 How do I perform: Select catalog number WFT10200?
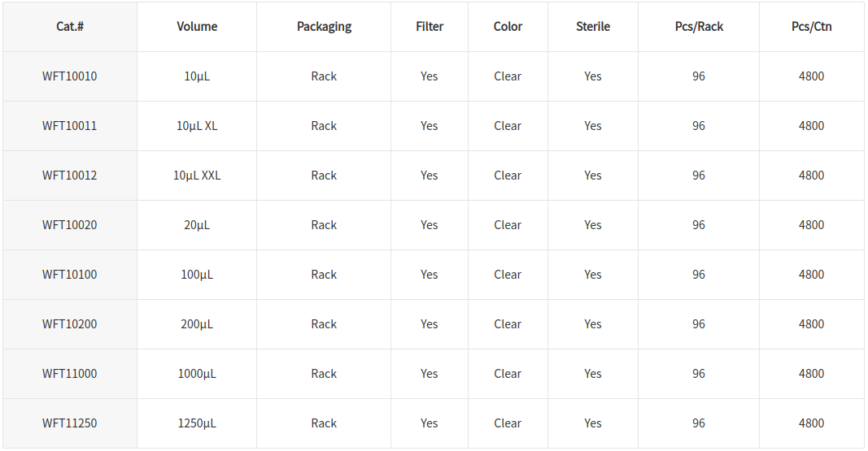[x=70, y=324]
